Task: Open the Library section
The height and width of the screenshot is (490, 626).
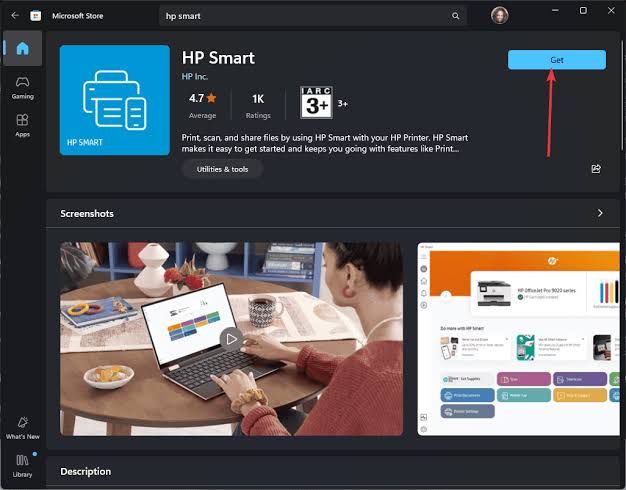Action: [x=22, y=466]
